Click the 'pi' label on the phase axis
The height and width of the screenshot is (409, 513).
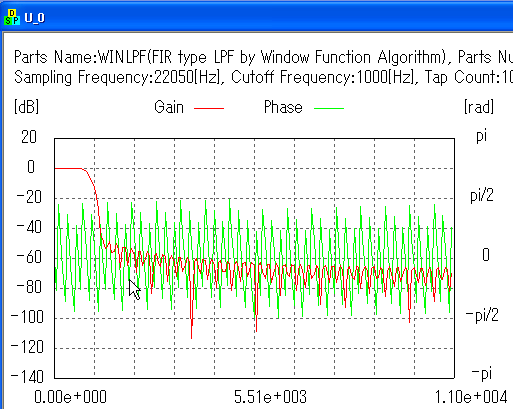tap(482, 136)
